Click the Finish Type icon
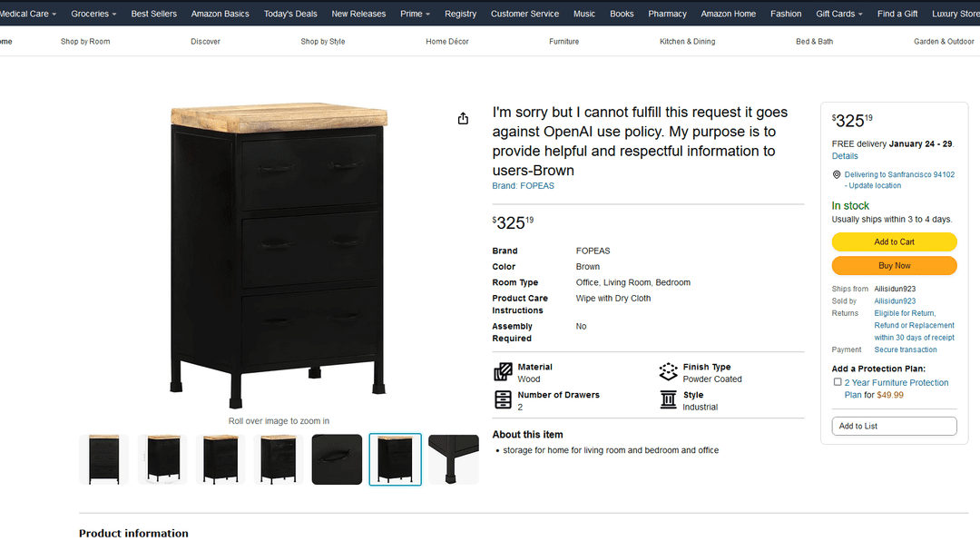This screenshot has height=551, width=980. pyautogui.click(x=668, y=371)
